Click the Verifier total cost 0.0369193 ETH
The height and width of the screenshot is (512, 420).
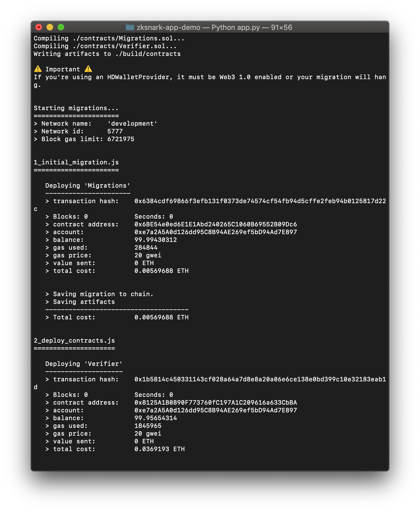click(x=159, y=449)
